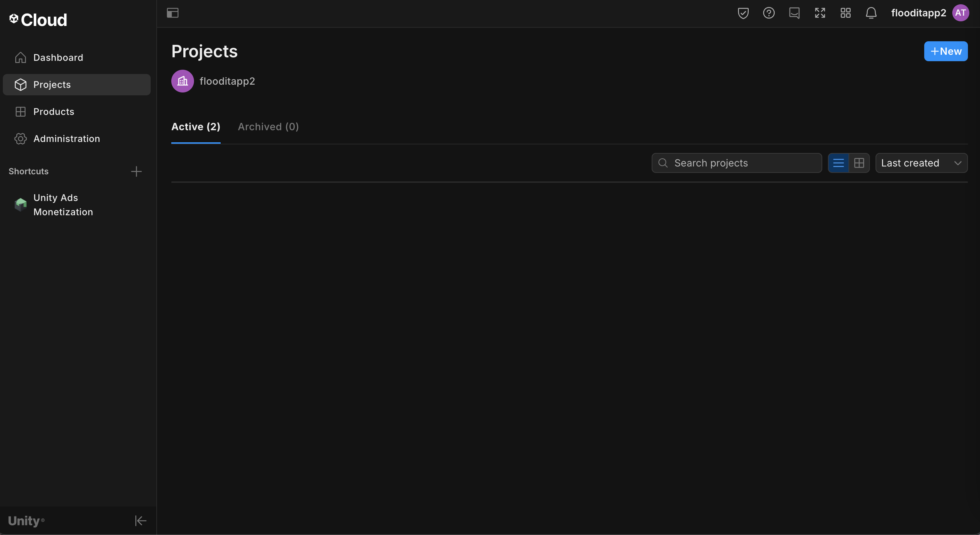The image size is (980, 535).
Task: Open notifications bell icon
Action: coord(871,13)
